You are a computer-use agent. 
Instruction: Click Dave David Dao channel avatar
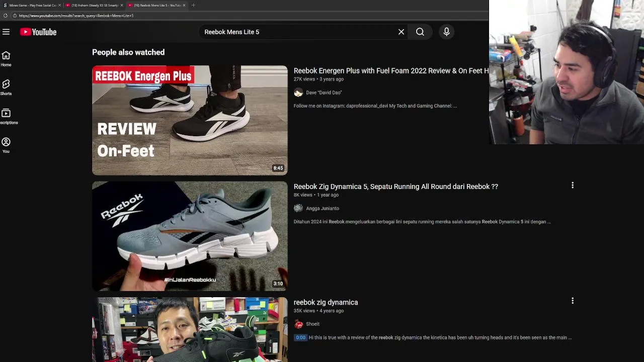(x=298, y=93)
